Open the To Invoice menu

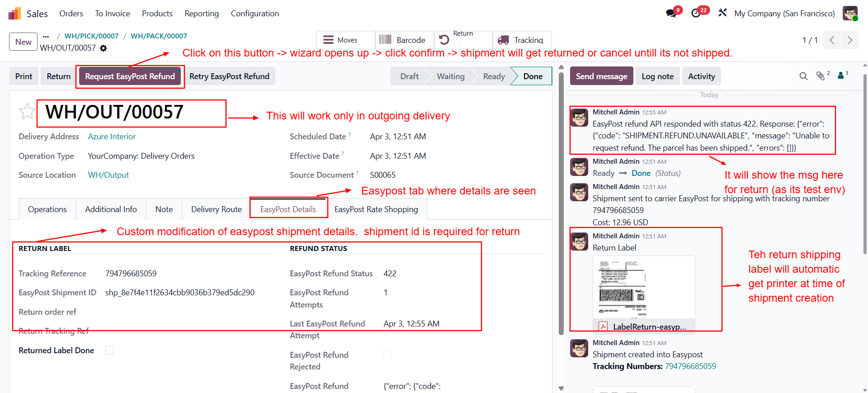pos(113,14)
